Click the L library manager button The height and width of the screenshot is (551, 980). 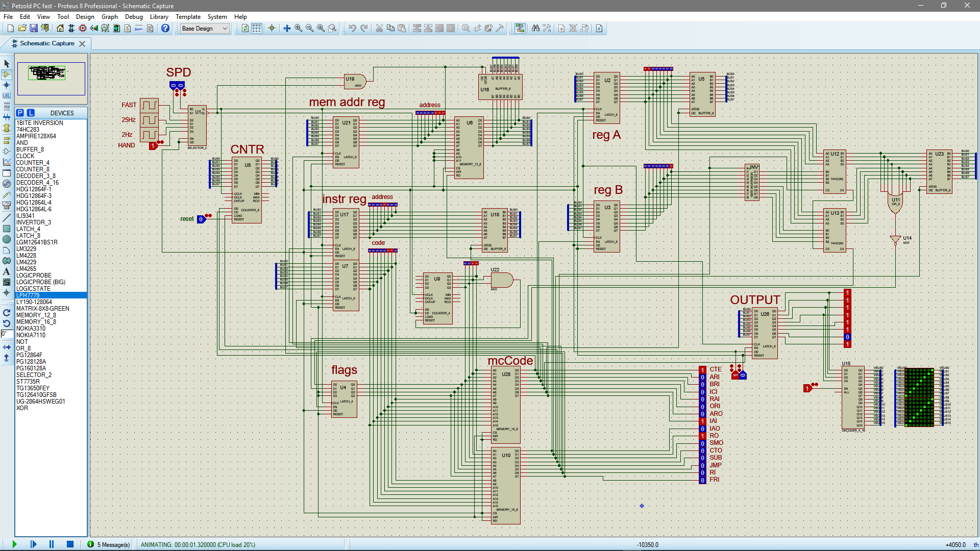click(31, 113)
